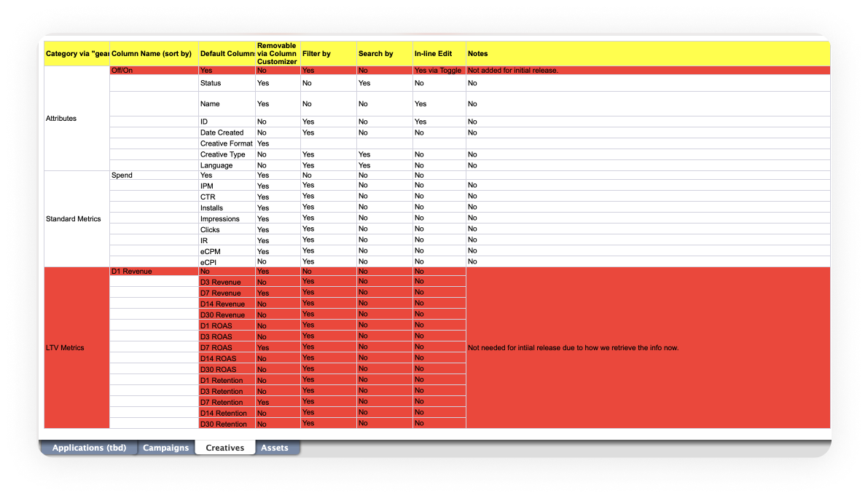
Task: Open the Campaigns sheet tab
Action: point(165,448)
